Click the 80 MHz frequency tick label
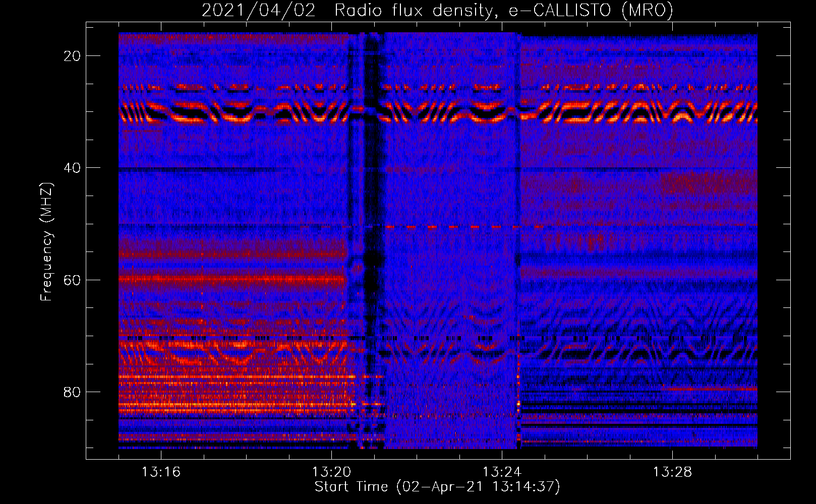816x504 pixels. (72, 392)
